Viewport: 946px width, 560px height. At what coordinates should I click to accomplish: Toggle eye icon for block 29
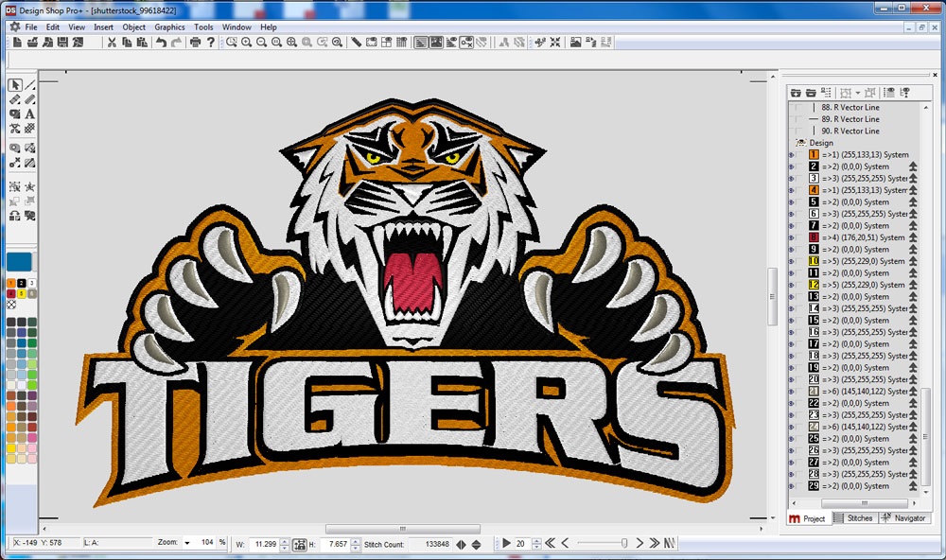pos(792,486)
